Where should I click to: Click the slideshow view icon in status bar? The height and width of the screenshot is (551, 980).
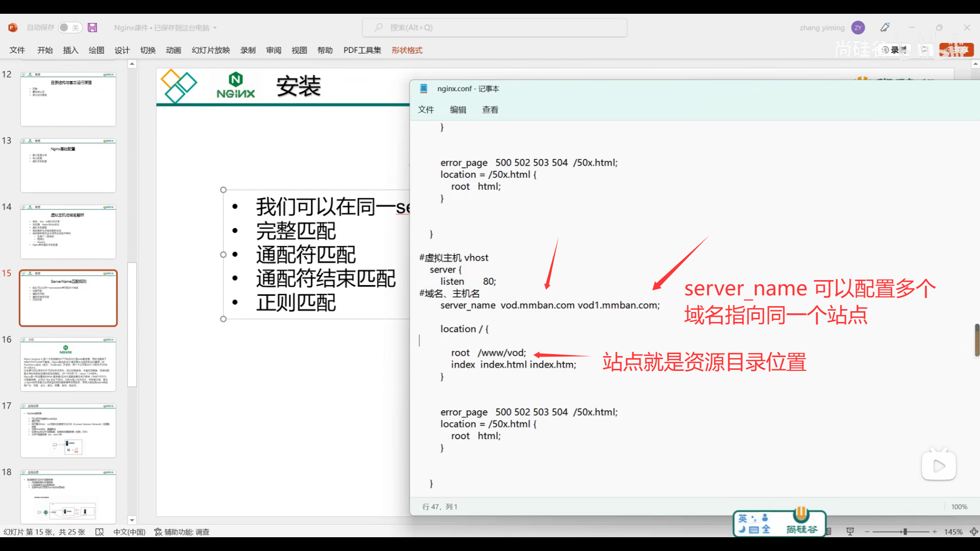pyautogui.click(x=850, y=532)
